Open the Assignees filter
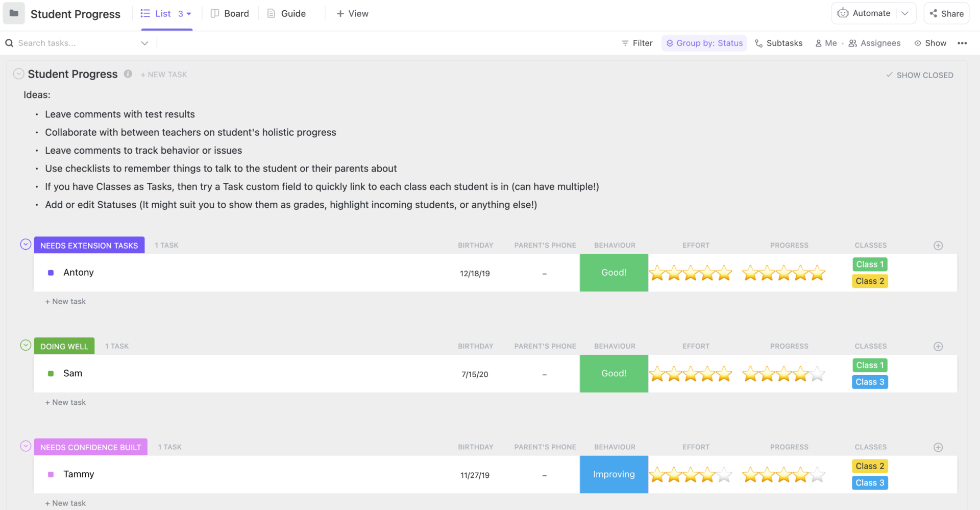This screenshot has height=510, width=980. (875, 43)
